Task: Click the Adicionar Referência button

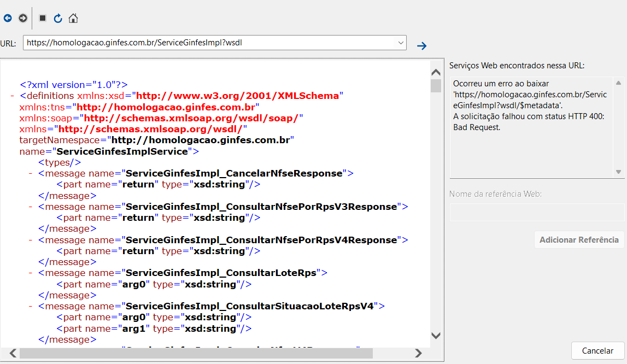Action: [x=579, y=239]
